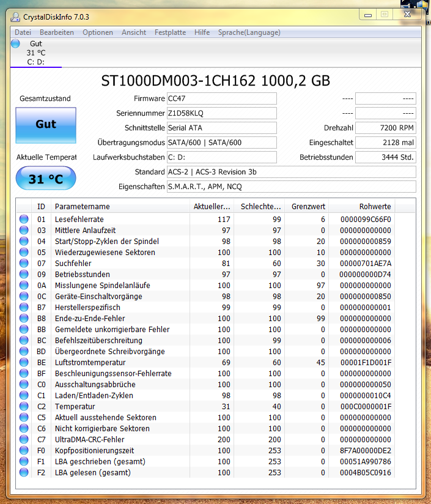
Task: Click the Schnittstelle field Serial ATA
Action: 221,128
